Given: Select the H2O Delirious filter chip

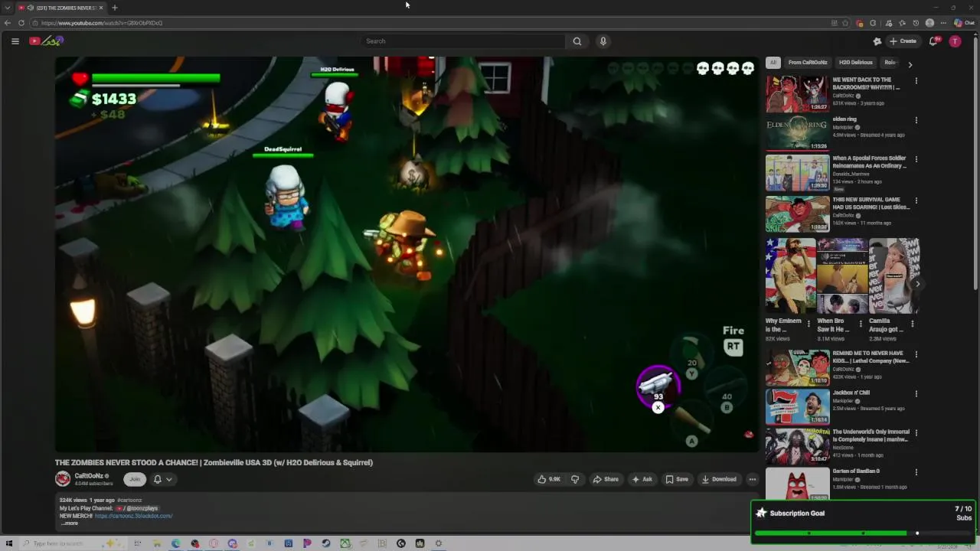Looking at the screenshot, I should 855,63.
